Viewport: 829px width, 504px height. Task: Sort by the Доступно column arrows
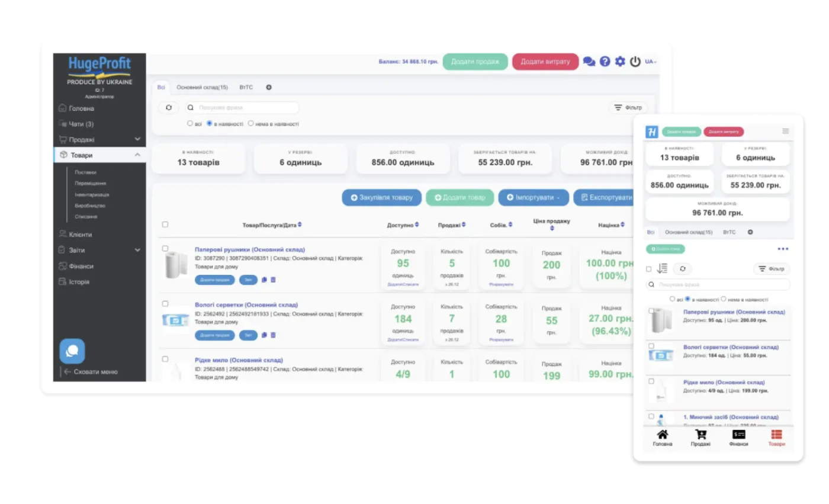click(417, 225)
